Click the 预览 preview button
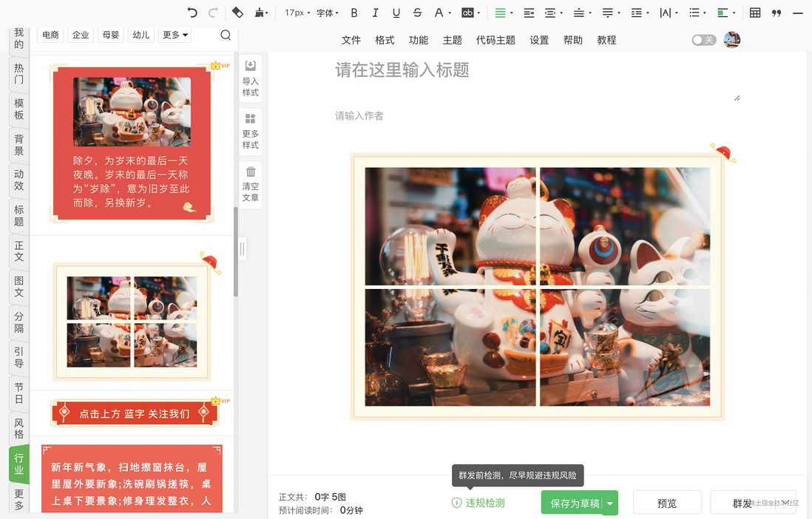 click(x=667, y=503)
